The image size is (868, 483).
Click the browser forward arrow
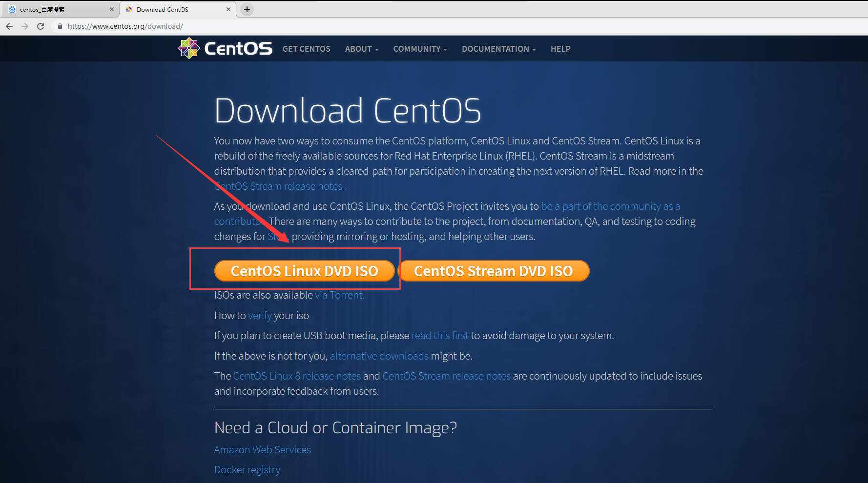tap(25, 26)
